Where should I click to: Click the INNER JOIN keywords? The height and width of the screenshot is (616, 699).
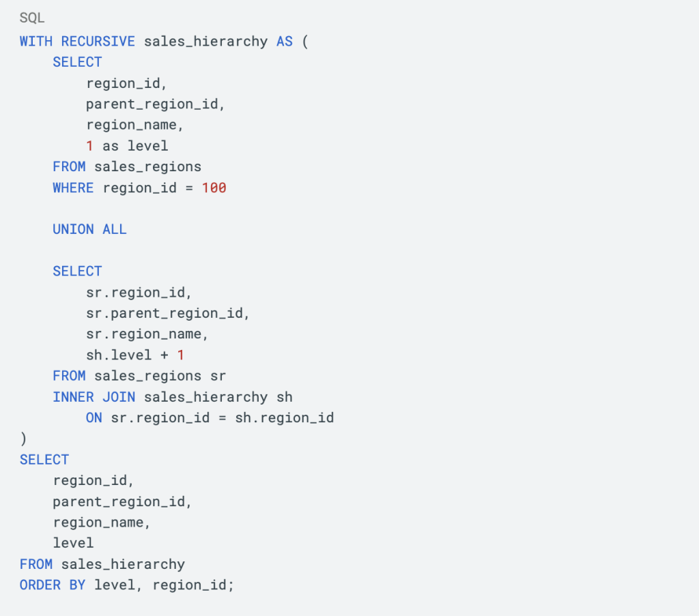pos(94,397)
